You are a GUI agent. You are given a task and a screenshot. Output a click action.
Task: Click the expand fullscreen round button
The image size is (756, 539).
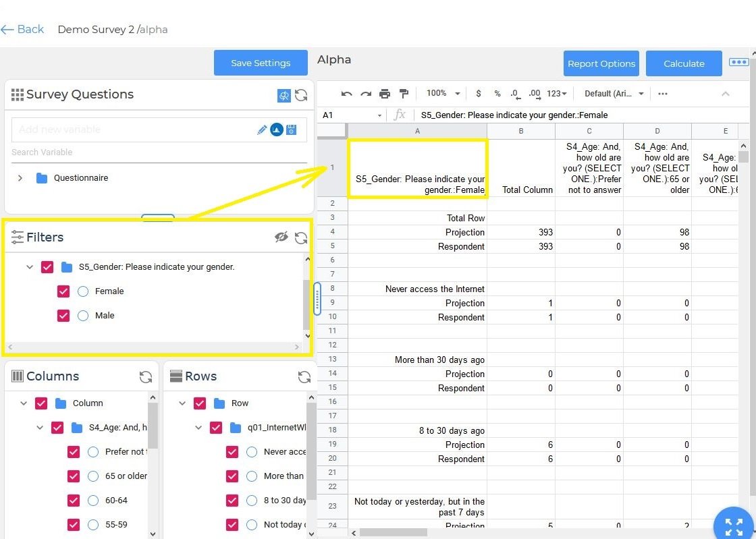[733, 525]
